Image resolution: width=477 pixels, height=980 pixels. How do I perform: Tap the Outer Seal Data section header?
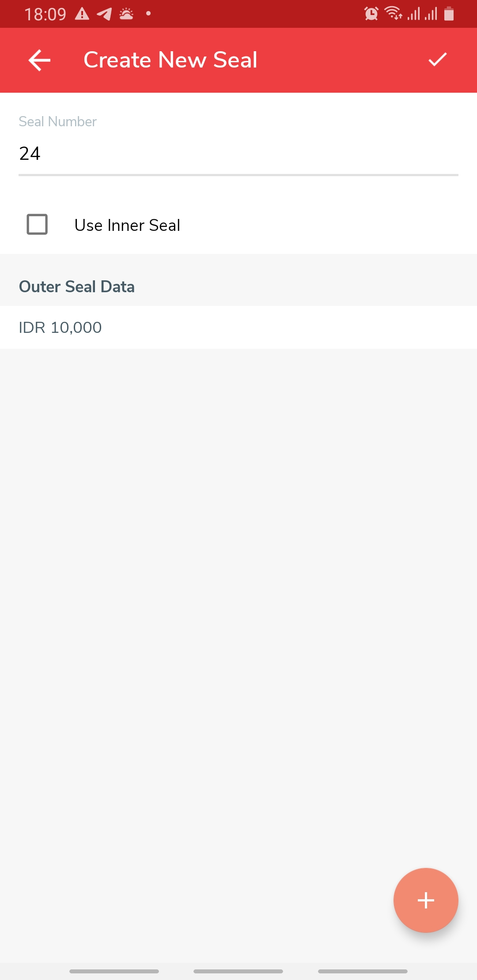(x=77, y=286)
